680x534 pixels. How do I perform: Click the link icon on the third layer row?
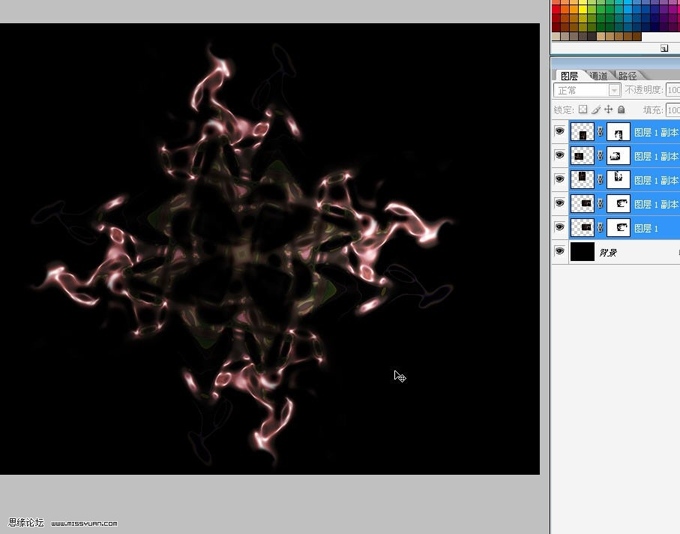(600, 180)
